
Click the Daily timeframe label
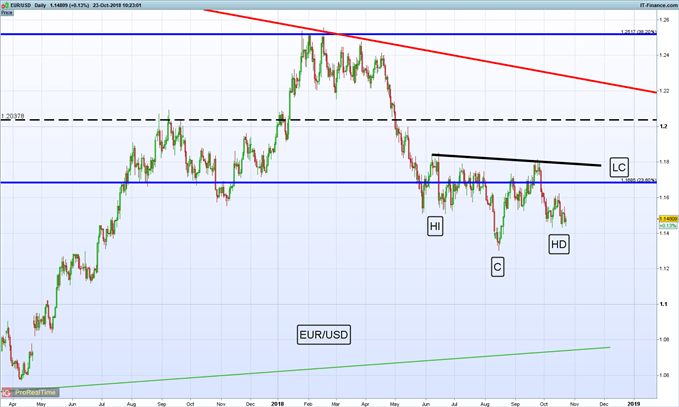(x=40, y=5)
